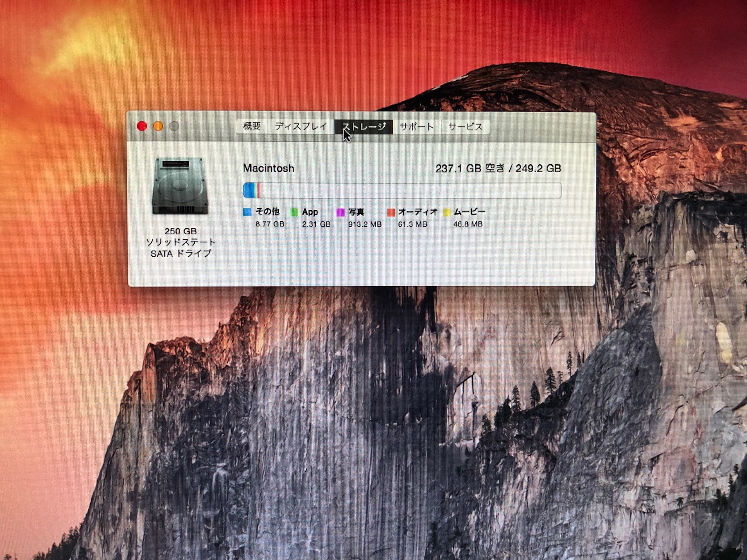Switch to the 概要 tab

(x=252, y=126)
